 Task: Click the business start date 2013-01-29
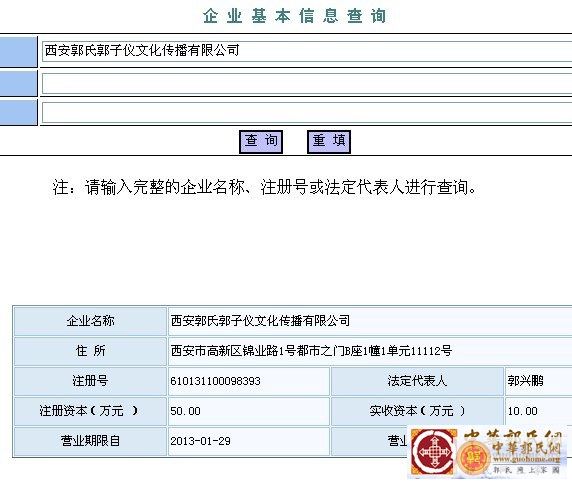pyautogui.click(x=200, y=441)
